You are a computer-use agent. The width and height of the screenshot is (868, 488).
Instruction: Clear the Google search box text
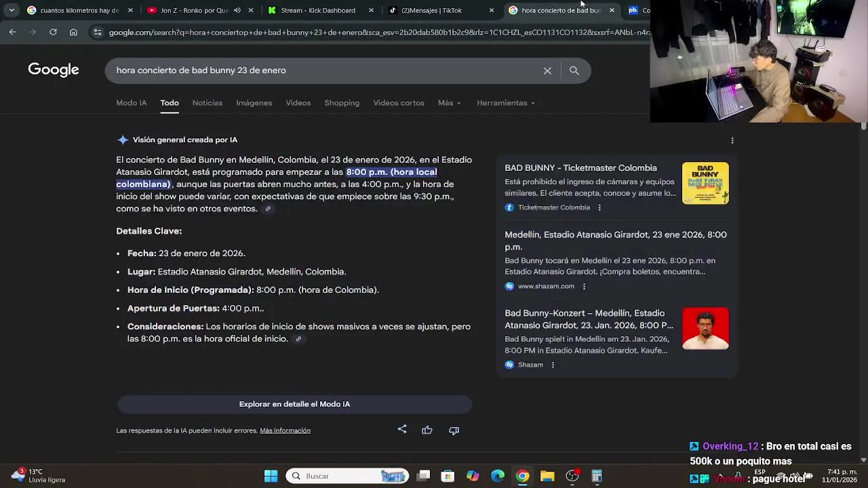[547, 70]
